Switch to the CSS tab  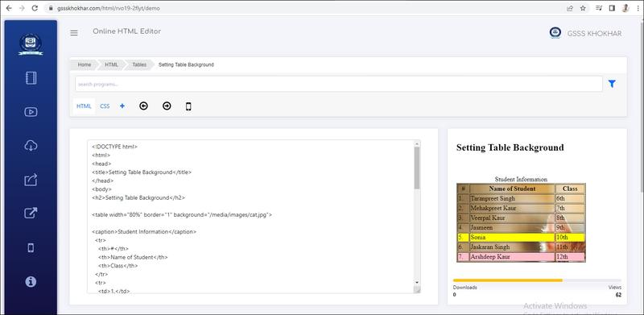coord(105,106)
